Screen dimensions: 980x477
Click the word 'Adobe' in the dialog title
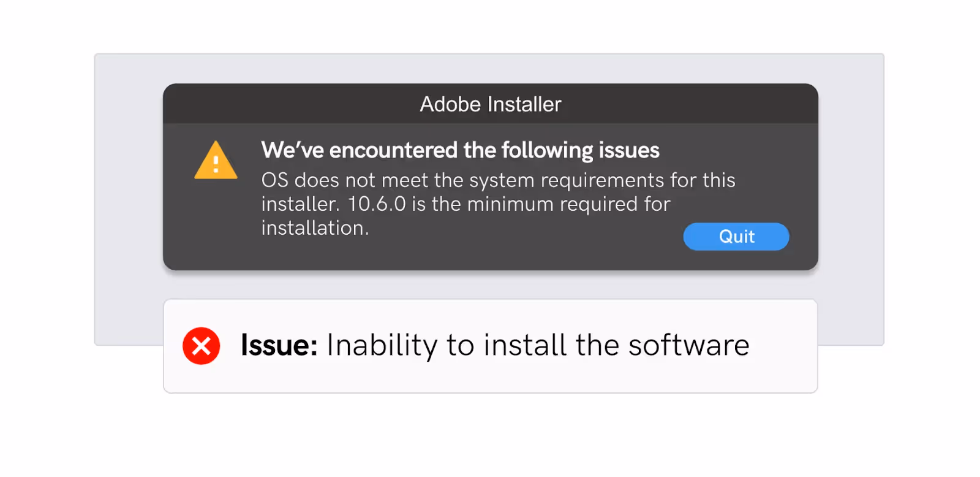450,104
